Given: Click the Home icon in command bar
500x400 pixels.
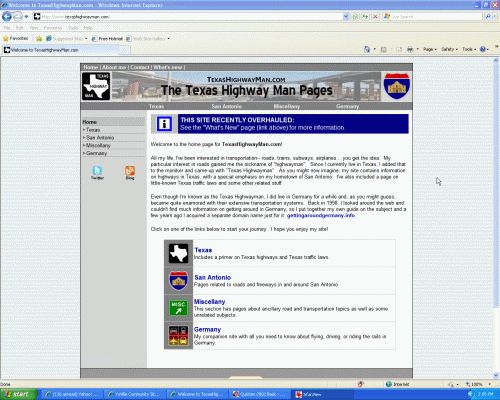Looking at the screenshot, I should 367,49.
